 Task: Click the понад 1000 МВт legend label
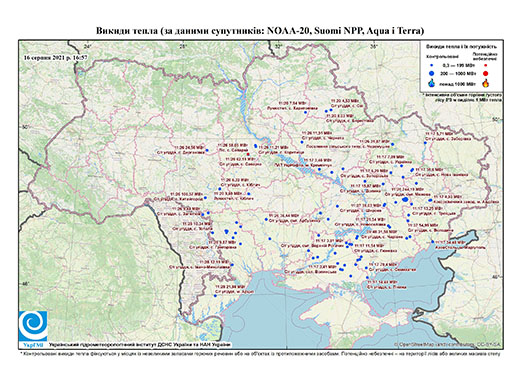pos(458,83)
